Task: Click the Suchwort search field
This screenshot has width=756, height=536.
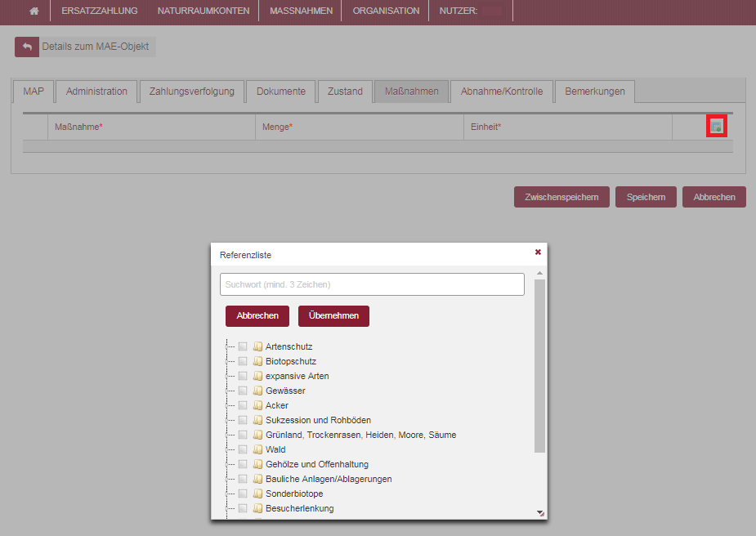Action: pyautogui.click(x=372, y=284)
